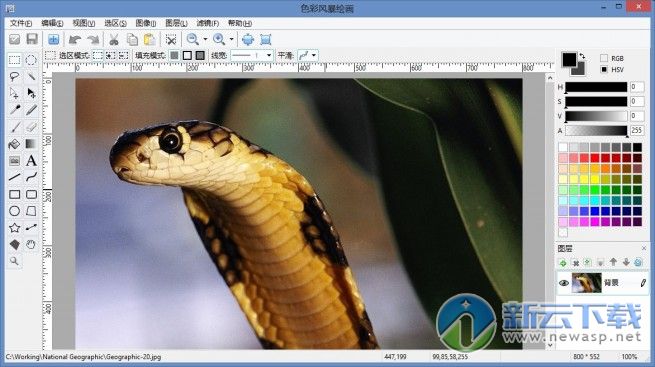Image resolution: width=655 pixels, height=367 pixels.
Task: Toggle visibility eye of 背景 layer
Action: [x=564, y=283]
